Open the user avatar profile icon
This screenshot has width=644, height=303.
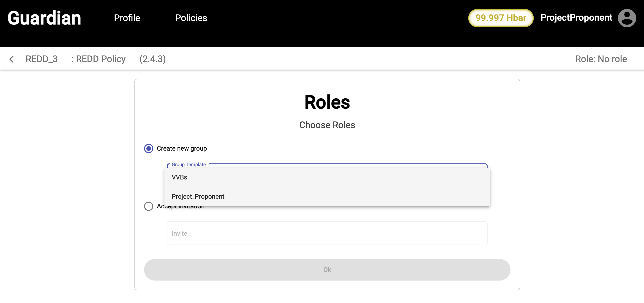(x=627, y=18)
